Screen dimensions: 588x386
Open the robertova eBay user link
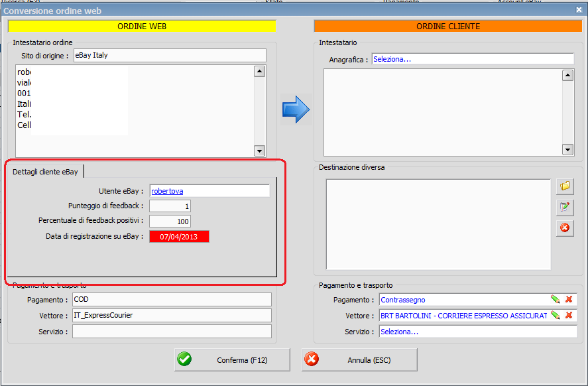click(x=167, y=191)
